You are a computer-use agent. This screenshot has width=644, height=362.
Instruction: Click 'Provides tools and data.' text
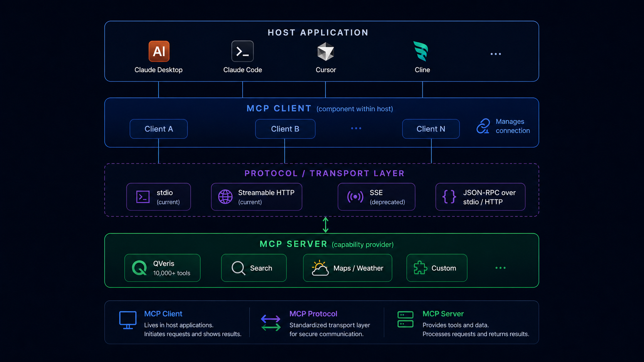point(456,325)
